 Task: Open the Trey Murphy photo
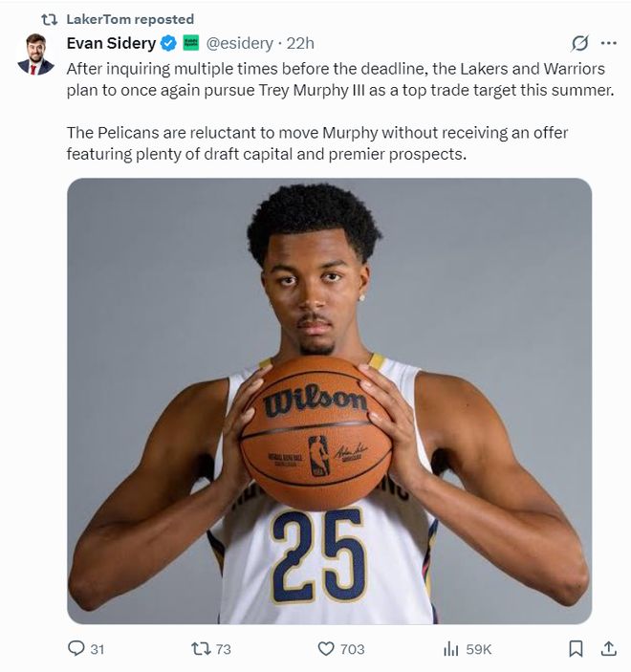pyautogui.click(x=329, y=401)
